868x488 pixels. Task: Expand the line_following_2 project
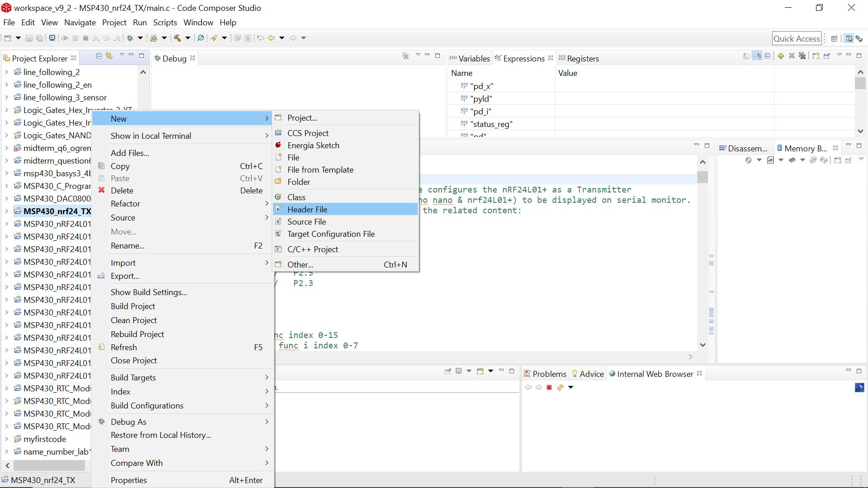point(6,72)
